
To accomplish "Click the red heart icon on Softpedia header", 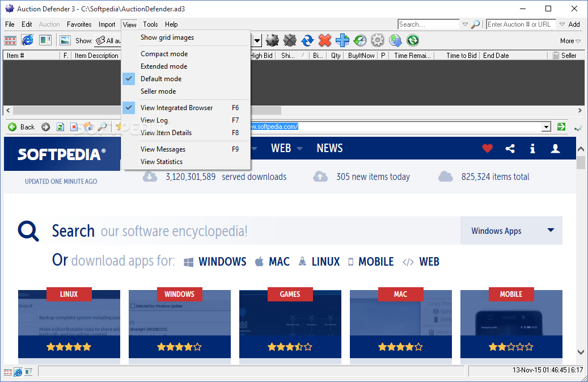I will pyautogui.click(x=487, y=149).
